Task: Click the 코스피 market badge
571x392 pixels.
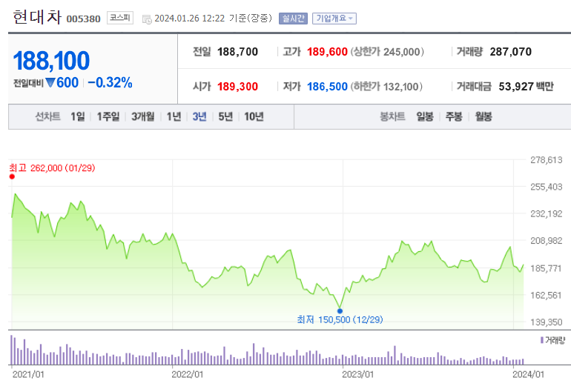Action: click(120, 18)
